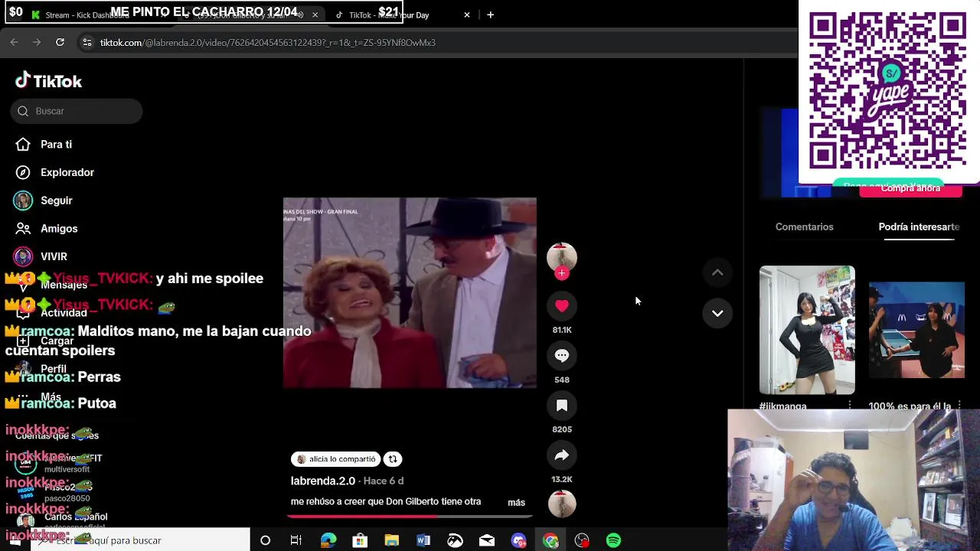Screen dimensions: 980x551
Task: Open labrenda.2.0 profile link
Action: click(323, 481)
